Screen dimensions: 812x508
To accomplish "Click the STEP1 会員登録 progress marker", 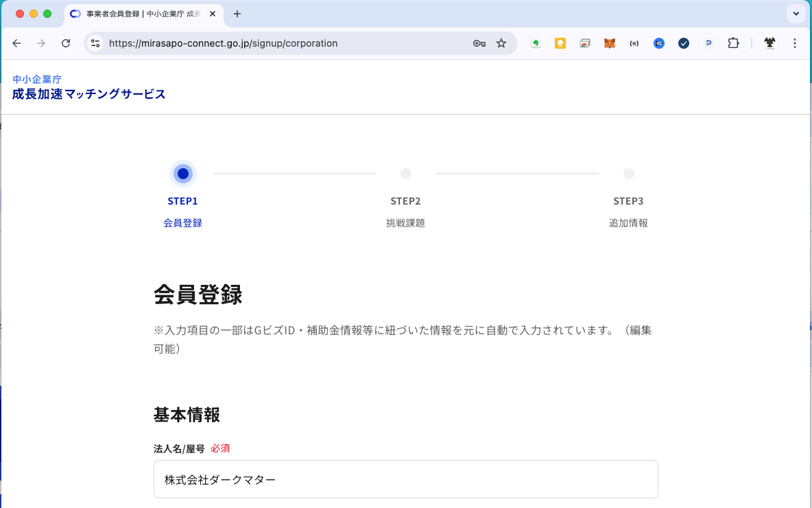I will 183,174.
